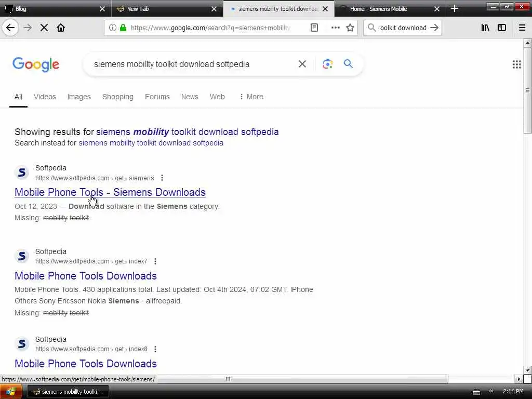The height and width of the screenshot is (399, 532).
Task: Click the green padlock security icon
Action: 123,28
